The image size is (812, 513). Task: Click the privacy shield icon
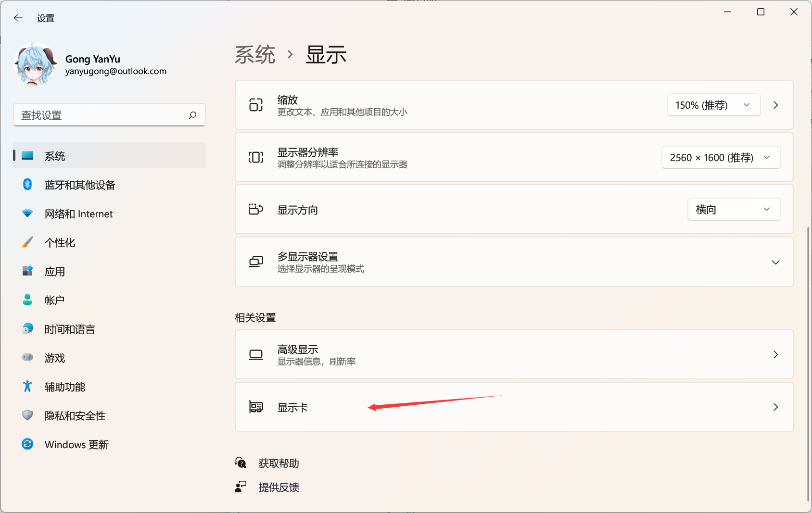pyautogui.click(x=27, y=415)
